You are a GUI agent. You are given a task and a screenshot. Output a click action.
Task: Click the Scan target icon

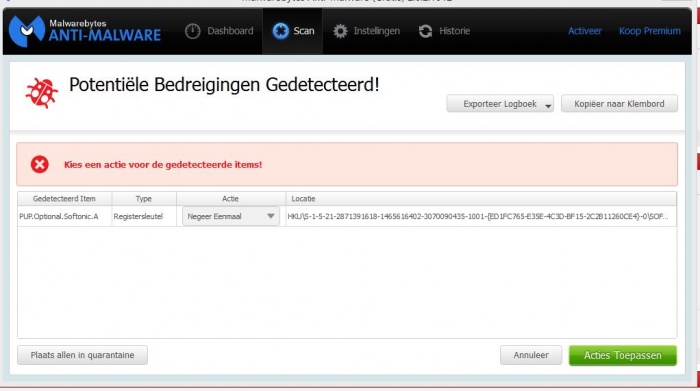[281, 31]
